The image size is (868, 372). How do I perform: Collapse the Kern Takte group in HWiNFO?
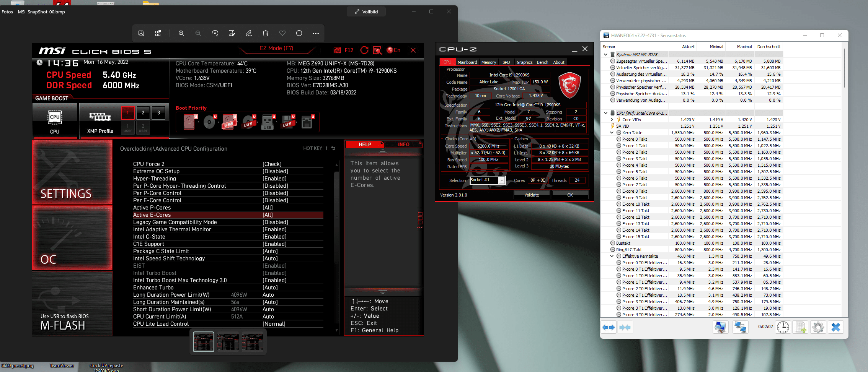coord(612,133)
